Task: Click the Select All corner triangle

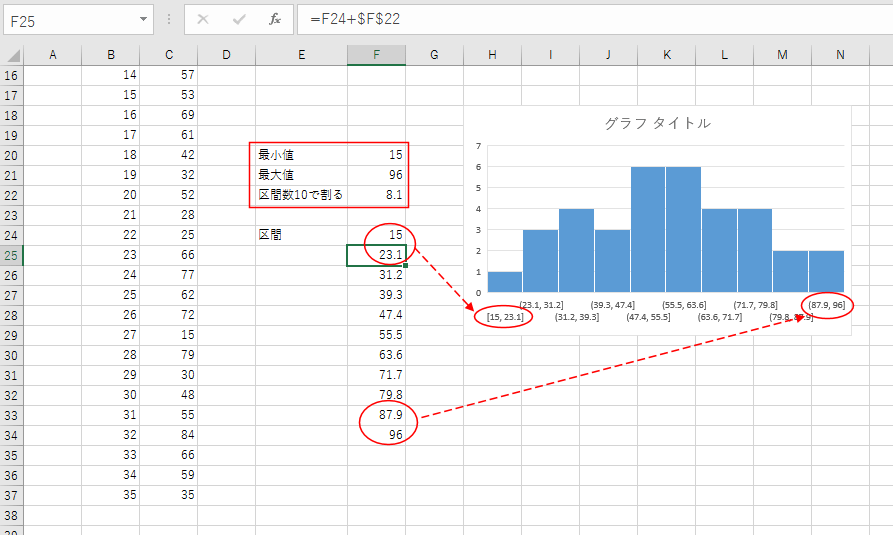Action: (x=12, y=56)
